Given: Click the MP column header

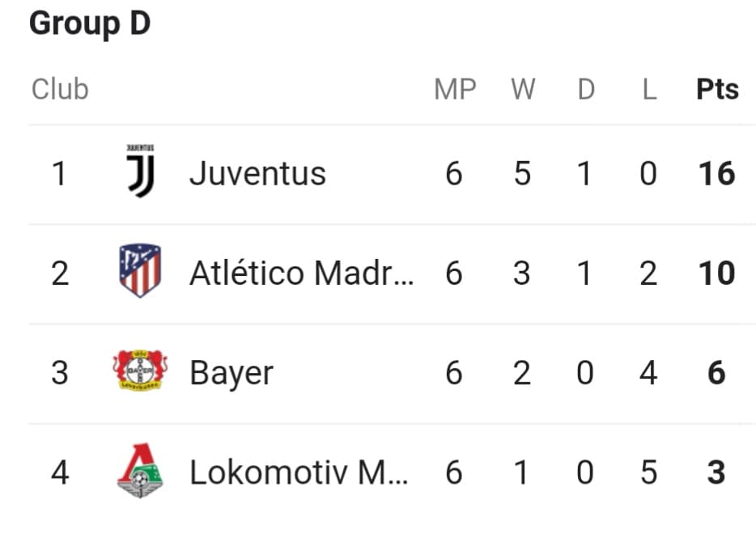Looking at the screenshot, I should tap(455, 89).
